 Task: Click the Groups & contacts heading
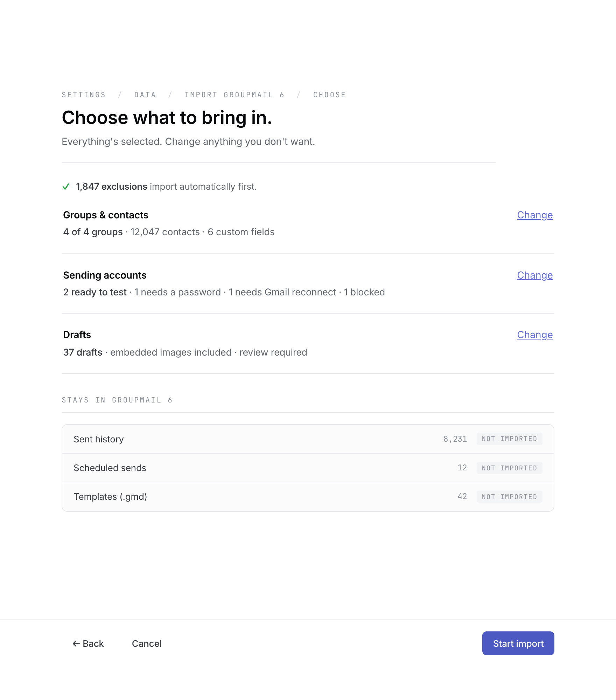(x=106, y=215)
